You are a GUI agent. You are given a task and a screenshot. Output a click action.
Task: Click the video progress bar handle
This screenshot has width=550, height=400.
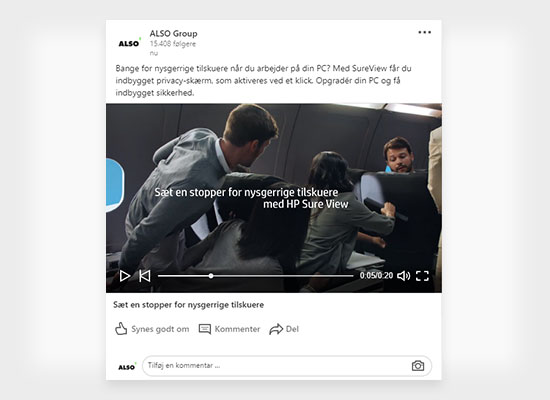(211, 276)
